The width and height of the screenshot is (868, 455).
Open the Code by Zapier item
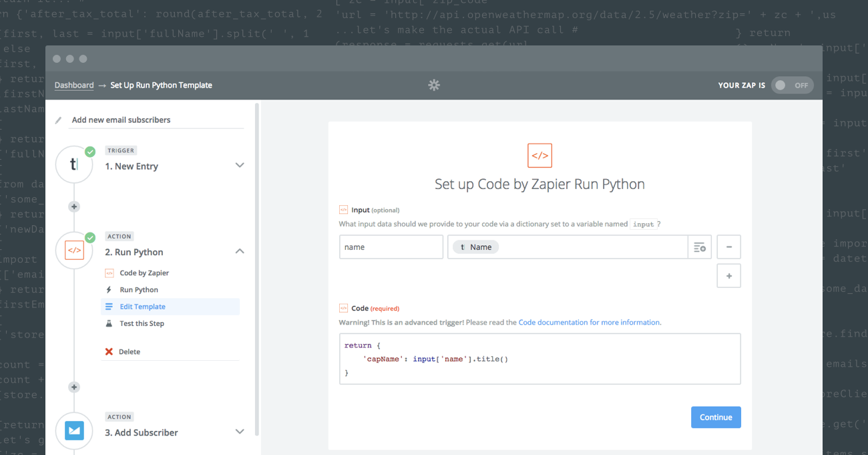(144, 273)
